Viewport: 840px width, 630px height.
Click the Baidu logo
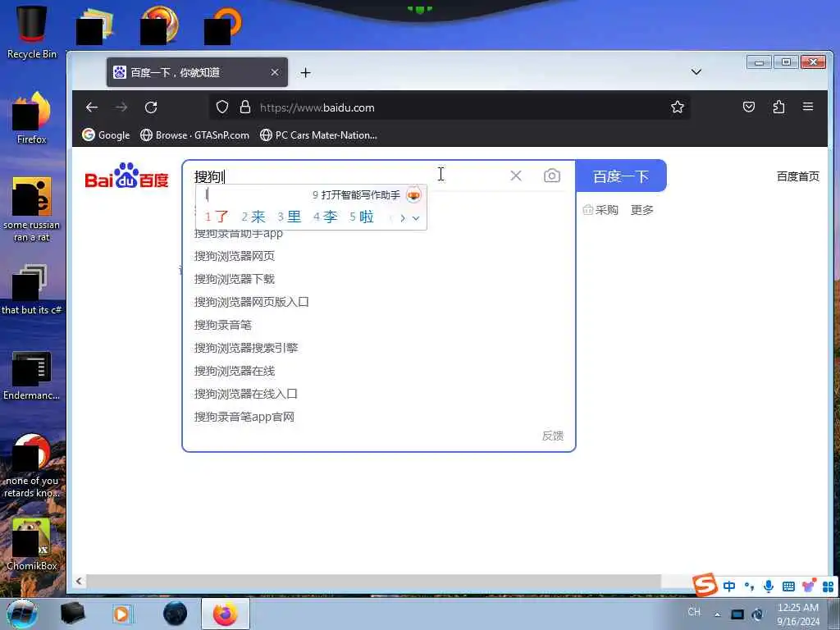[x=127, y=176]
